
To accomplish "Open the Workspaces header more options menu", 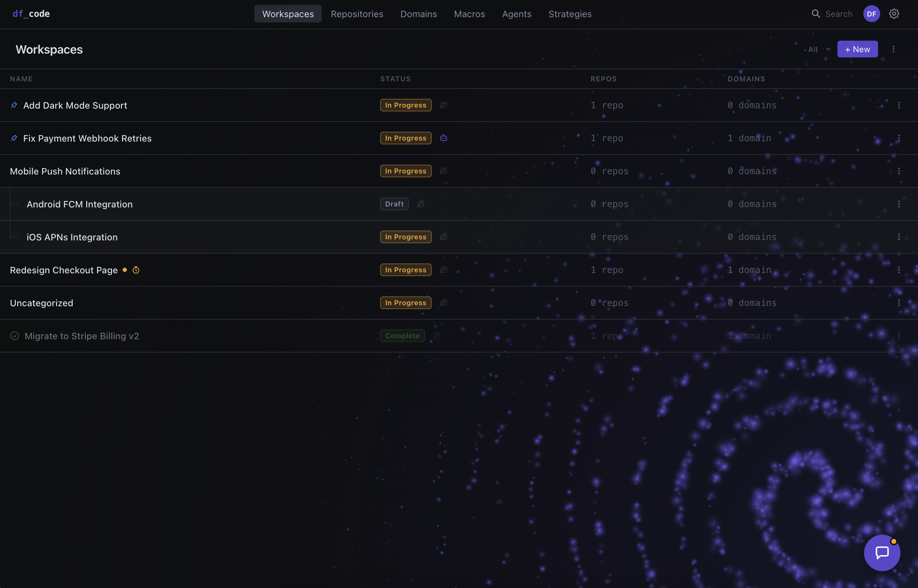I will pos(893,49).
